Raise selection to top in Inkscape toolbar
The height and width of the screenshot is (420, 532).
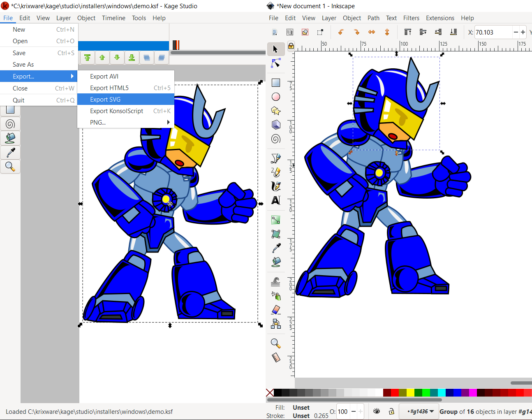(408, 32)
